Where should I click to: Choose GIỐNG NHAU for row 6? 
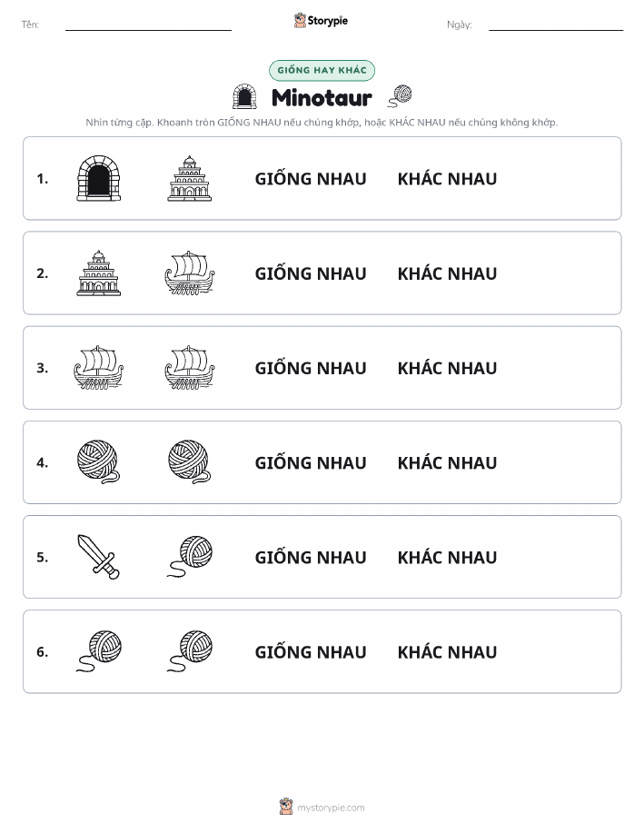coord(311,651)
